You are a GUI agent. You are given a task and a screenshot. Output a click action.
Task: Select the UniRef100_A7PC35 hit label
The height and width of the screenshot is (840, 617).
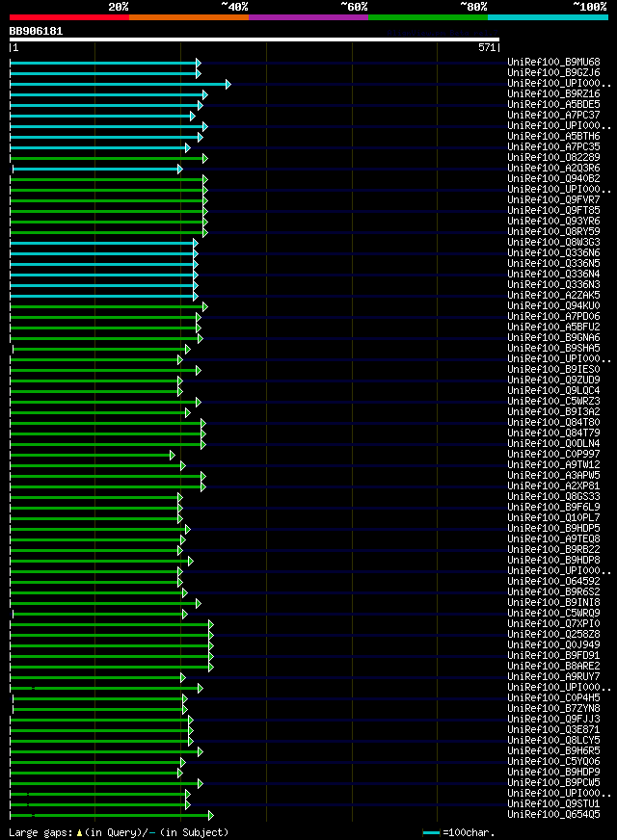[553, 146]
